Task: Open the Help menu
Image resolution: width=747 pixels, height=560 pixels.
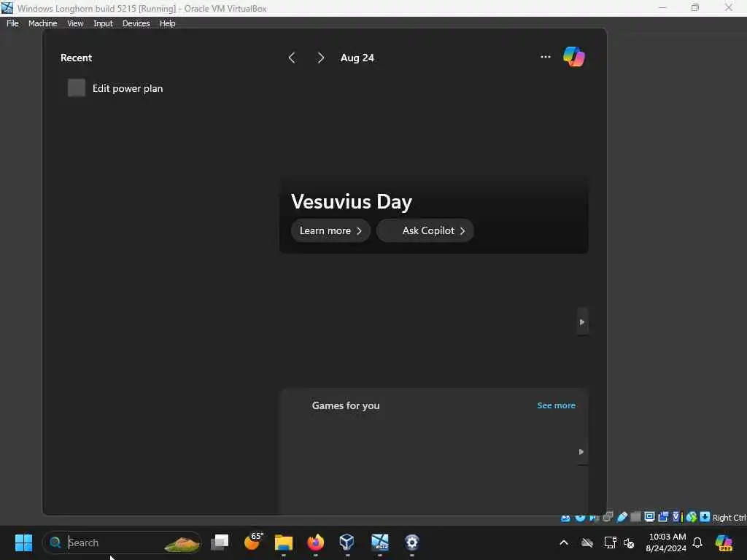Action: click(x=167, y=23)
